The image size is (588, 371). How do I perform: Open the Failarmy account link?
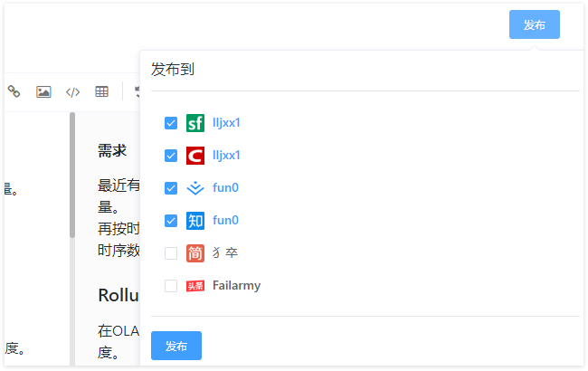[x=237, y=286]
